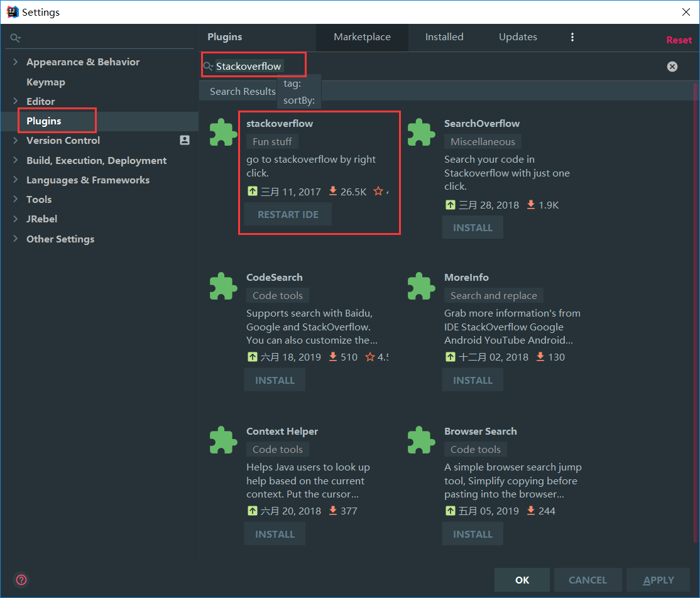
Task: Click the Context Helper plugin icon
Action: click(223, 440)
